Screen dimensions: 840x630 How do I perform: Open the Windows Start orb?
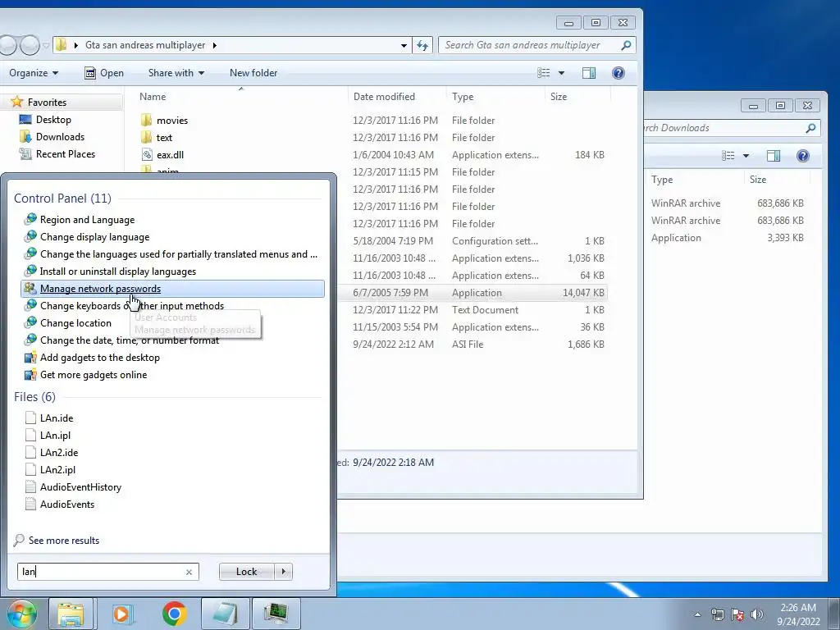pos(21,614)
